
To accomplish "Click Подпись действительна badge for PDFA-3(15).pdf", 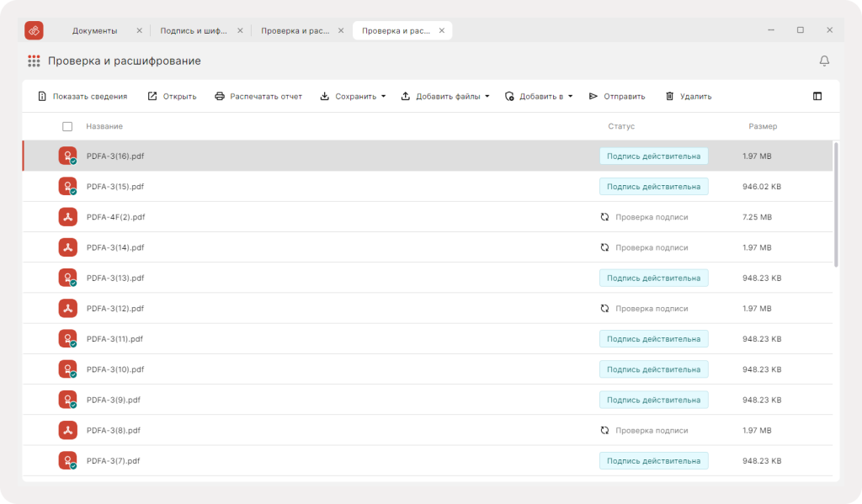I will tap(653, 186).
